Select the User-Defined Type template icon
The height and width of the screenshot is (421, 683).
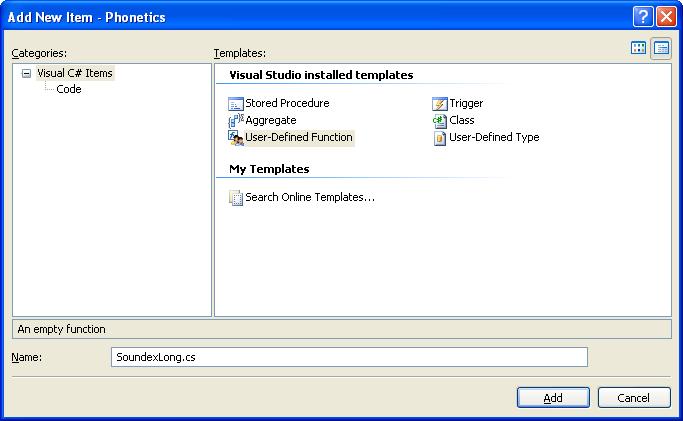click(x=439, y=137)
